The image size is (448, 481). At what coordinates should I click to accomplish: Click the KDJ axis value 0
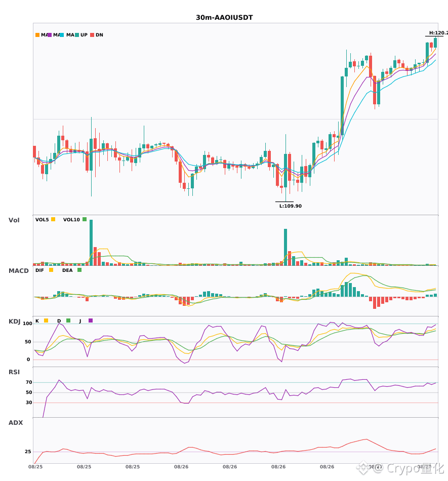click(28, 359)
